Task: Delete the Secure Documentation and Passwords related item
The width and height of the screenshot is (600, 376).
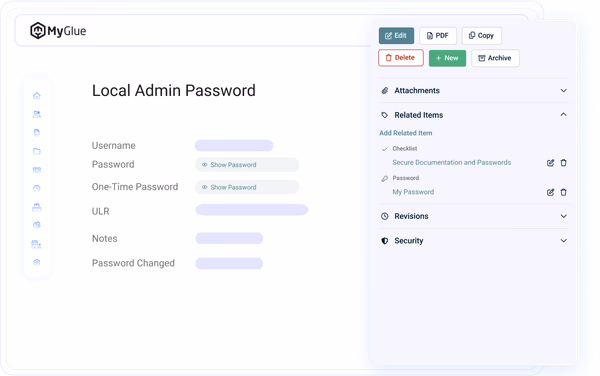Action: pyautogui.click(x=563, y=163)
